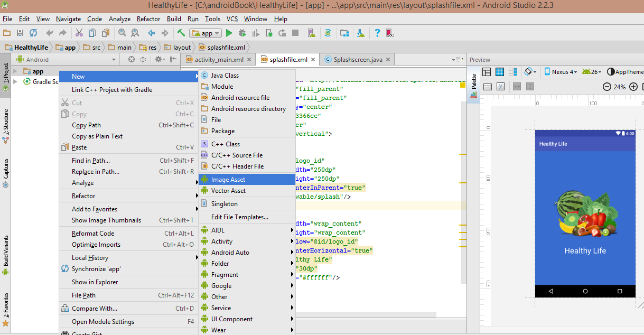The image size is (644, 335).
Task: Zoom in the layout preview
Action: (632, 87)
